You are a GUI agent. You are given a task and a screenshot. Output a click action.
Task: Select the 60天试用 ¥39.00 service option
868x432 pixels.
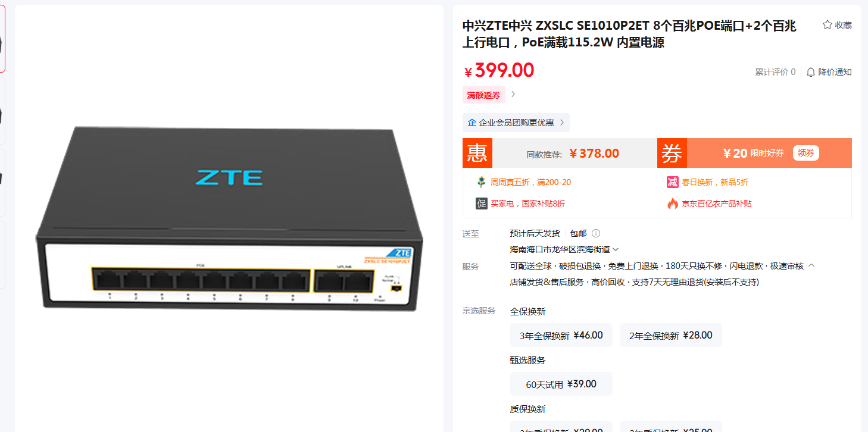click(x=561, y=384)
